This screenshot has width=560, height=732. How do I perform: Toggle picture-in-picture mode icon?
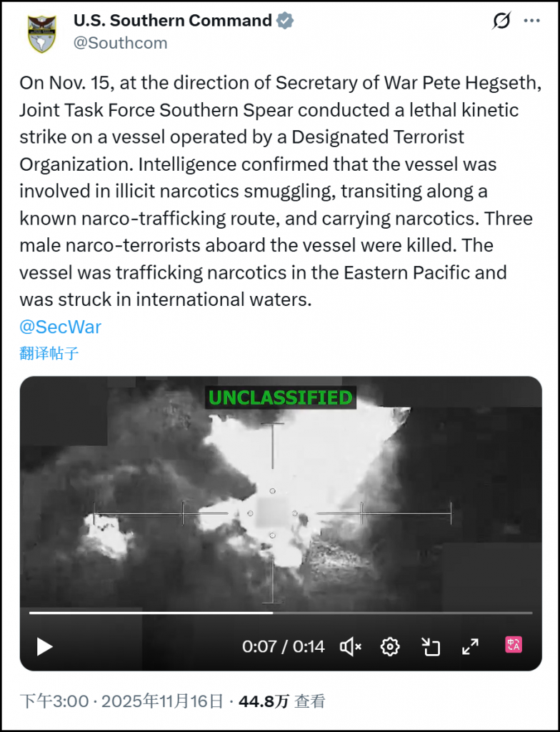(431, 646)
